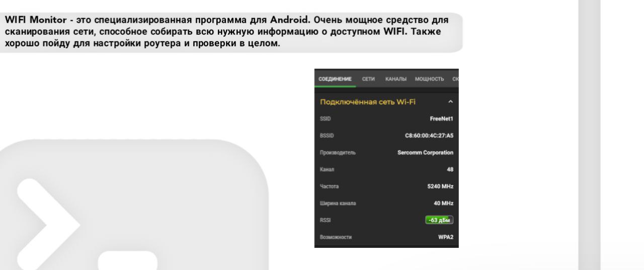Click the Sercomm Corporation manufacturer value
Screen dimensions: 644x270
coord(425,152)
